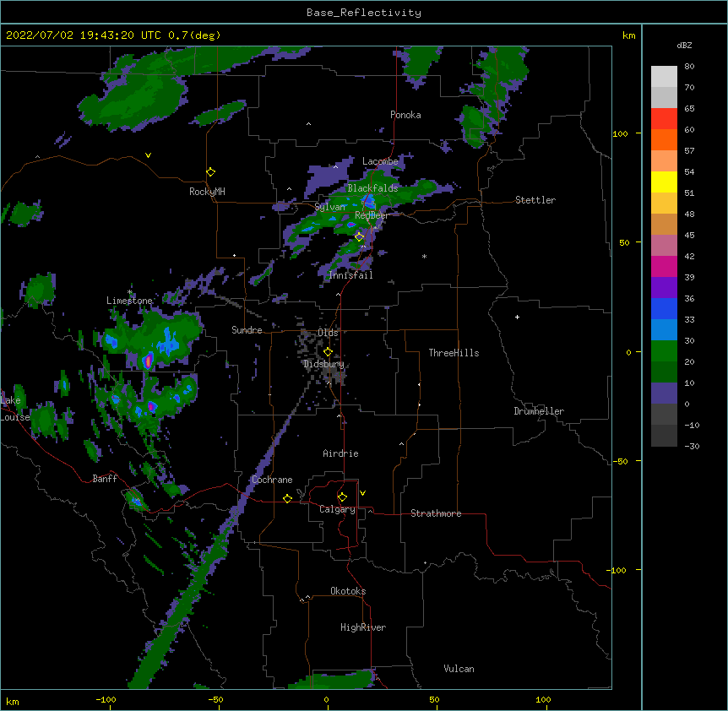Select the yellow diamond marker below Cochrane label

287,498
